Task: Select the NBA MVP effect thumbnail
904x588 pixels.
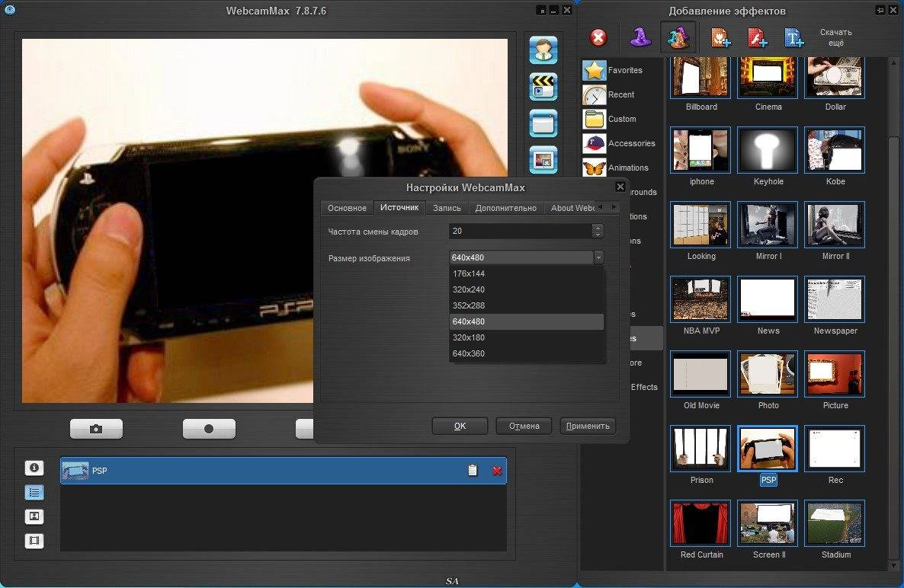Action: 700,299
